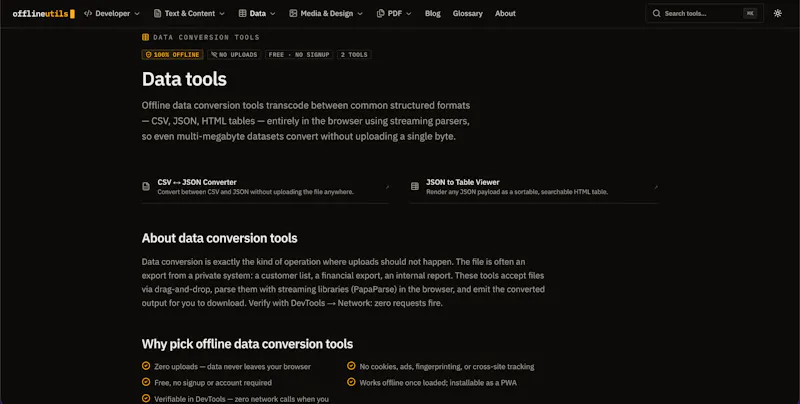Screen dimensions: 800x404
Task: Click the check icon beside Zero uploads
Action: [146, 366]
